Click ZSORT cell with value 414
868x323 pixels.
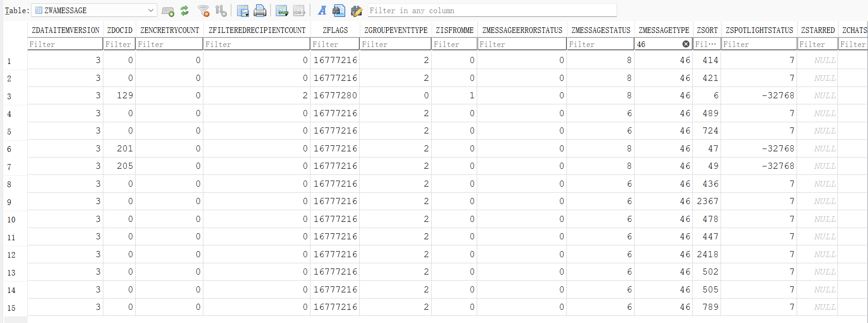(x=707, y=60)
